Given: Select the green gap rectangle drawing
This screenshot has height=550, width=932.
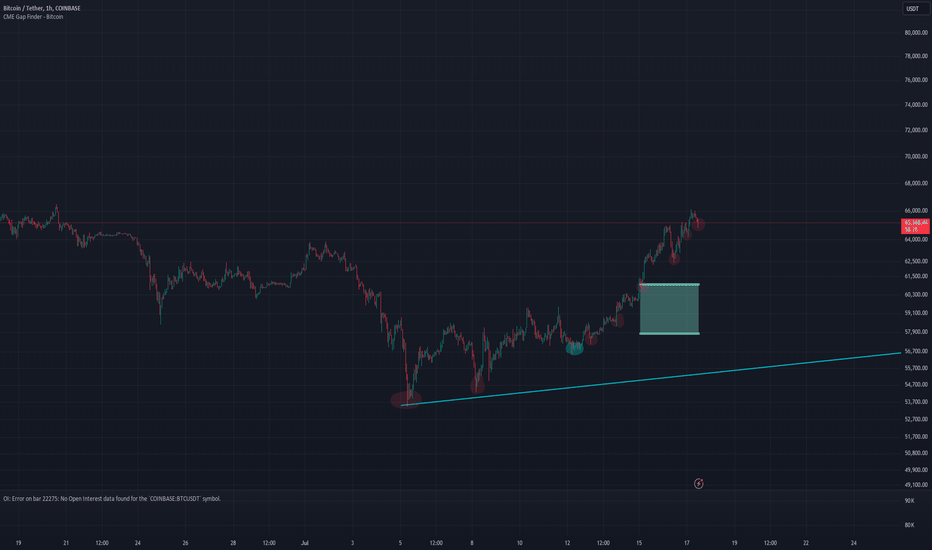Looking at the screenshot, I should (669, 309).
